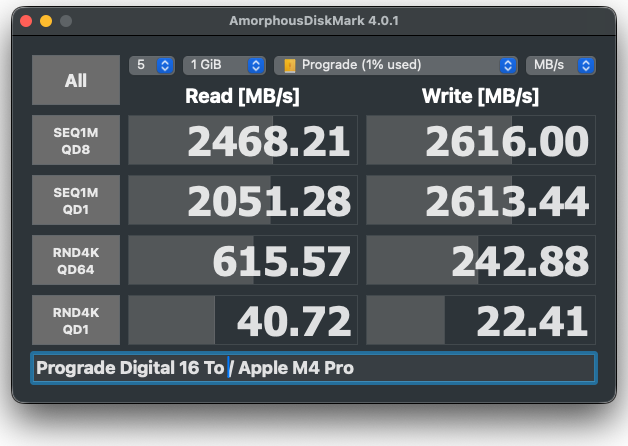
Task: Open the test count dropdown showing 5
Action: pos(152,65)
